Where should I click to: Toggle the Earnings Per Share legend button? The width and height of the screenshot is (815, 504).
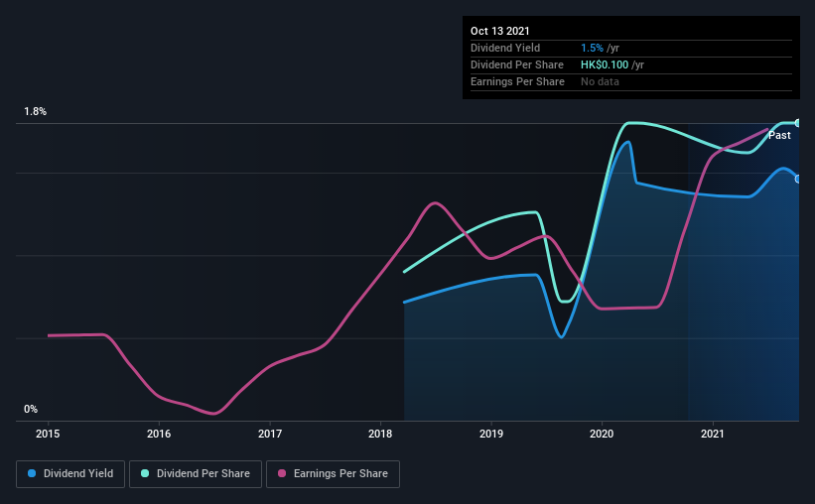(x=333, y=474)
